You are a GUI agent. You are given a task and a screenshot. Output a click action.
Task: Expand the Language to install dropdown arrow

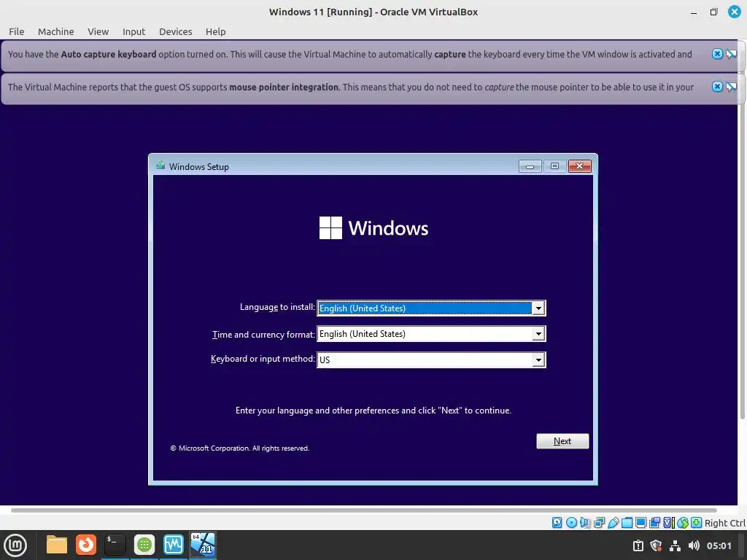pyautogui.click(x=538, y=308)
